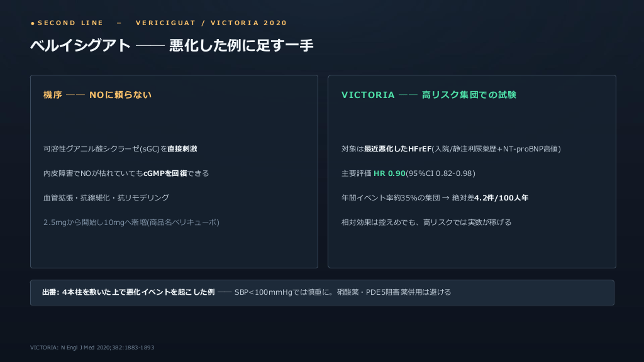This screenshot has width=644, height=362.
Task: Select the SECOND LINE header label
Action: click(x=70, y=23)
